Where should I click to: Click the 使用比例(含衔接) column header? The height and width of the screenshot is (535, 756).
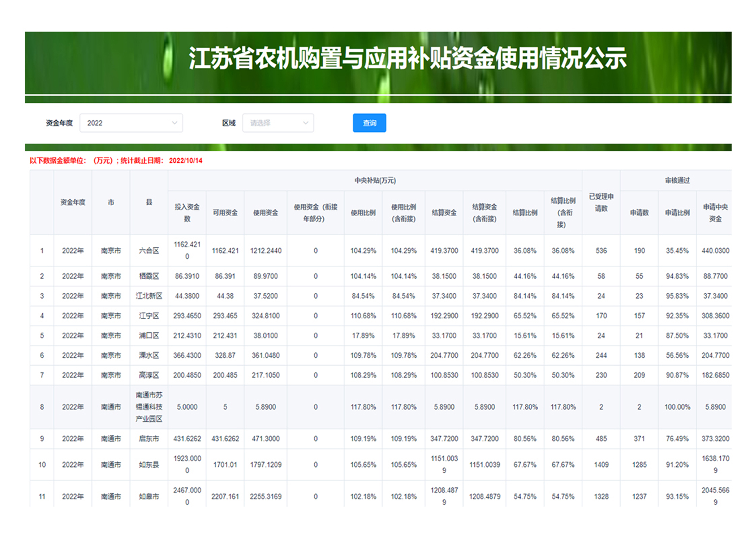tap(403, 212)
